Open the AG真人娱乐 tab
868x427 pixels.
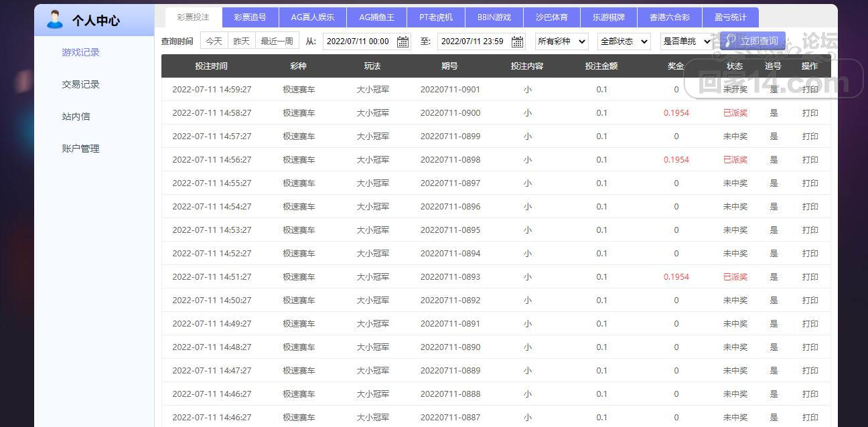(x=313, y=17)
